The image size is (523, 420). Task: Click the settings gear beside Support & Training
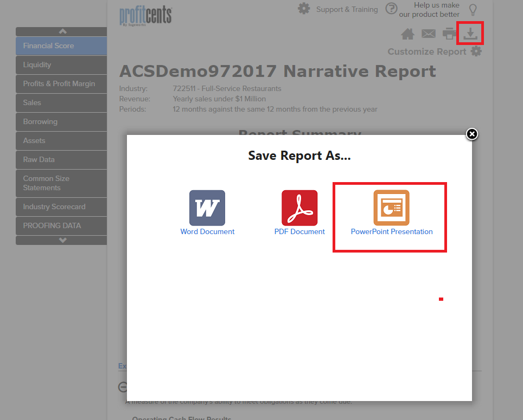[x=304, y=9]
